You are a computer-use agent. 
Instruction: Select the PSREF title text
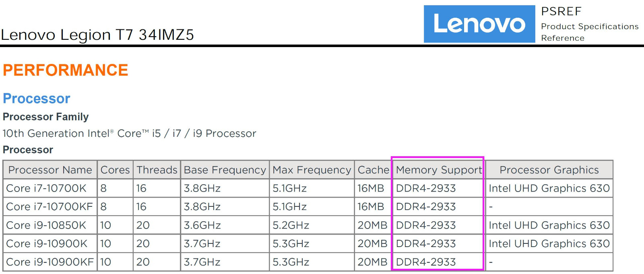point(561,11)
